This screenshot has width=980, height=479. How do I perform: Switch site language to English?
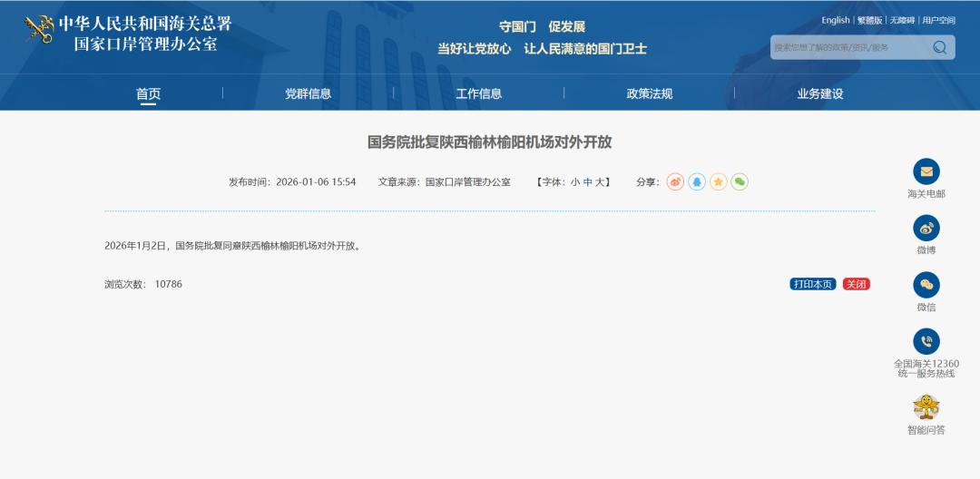pyautogui.click(x=835, y=20)
